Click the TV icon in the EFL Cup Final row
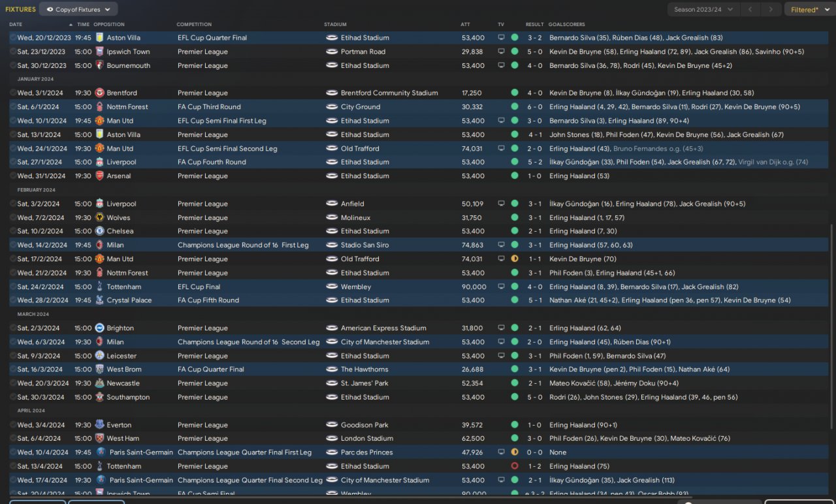This screenshot has width=836, height=504. point(501,287)
